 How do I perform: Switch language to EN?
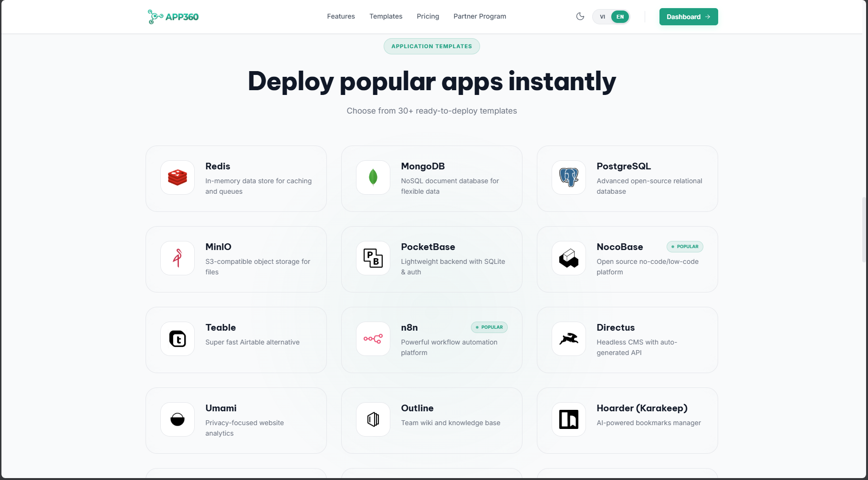(x=620, y=17)
